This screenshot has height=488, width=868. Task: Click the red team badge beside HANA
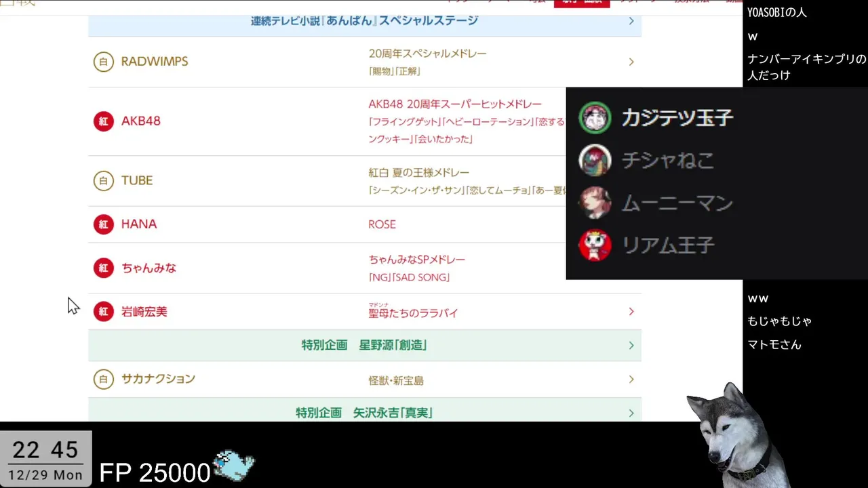click(103, 224)
